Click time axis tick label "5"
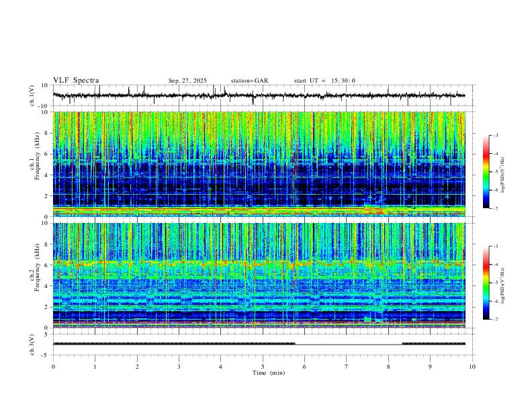The image size is (532, 411). (263, 367)
